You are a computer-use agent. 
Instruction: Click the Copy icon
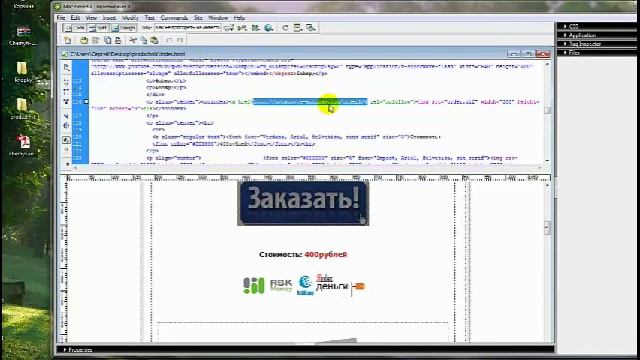(x=144, y=40)
